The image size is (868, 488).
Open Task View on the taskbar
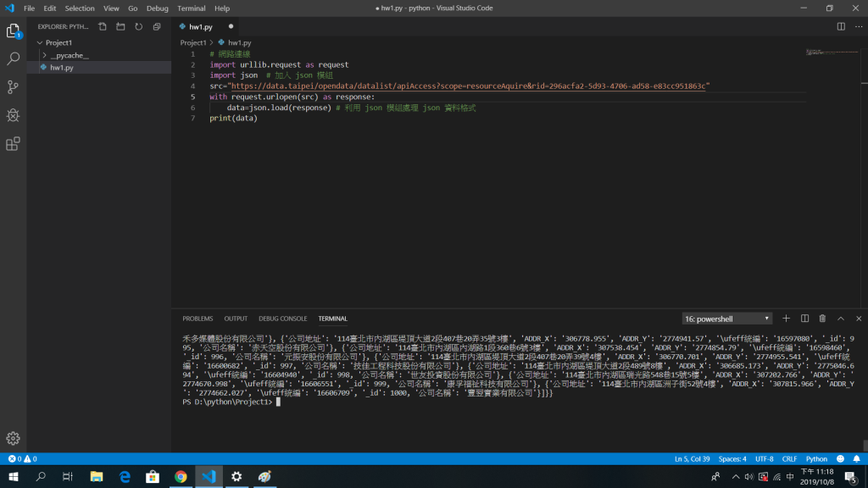[68, 476]
